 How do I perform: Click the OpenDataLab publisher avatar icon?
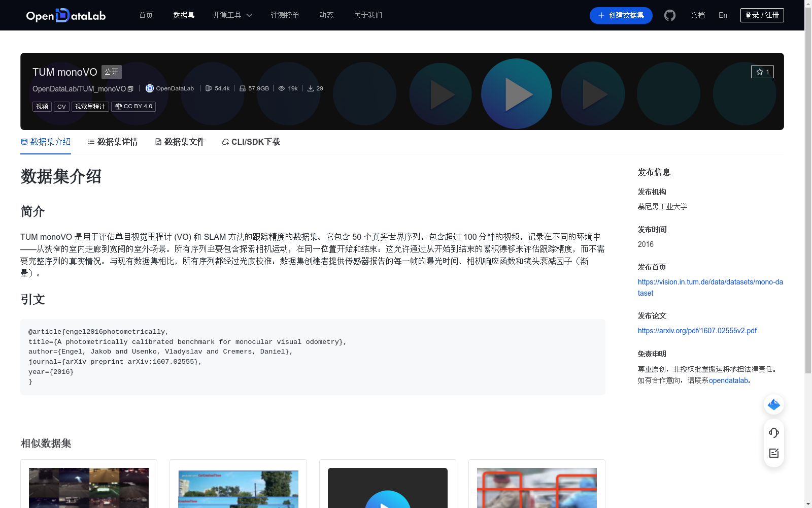[x=150, y=88]
